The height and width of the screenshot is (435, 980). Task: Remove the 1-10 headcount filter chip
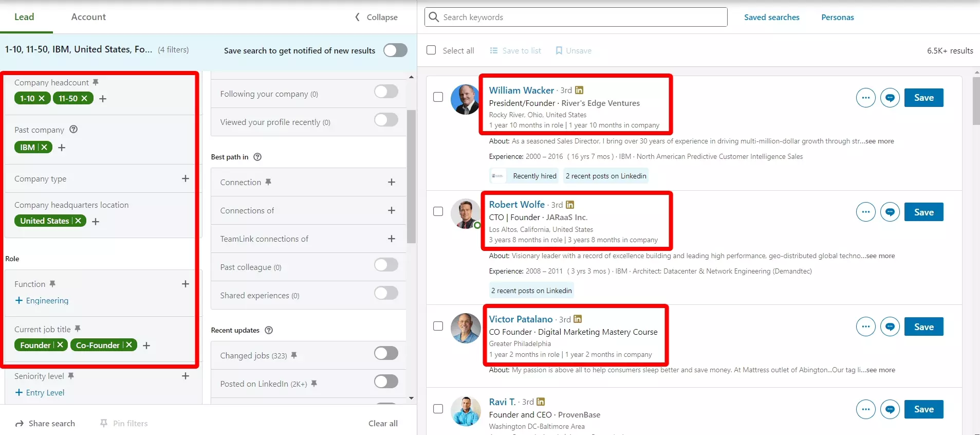(x=42, y=98)
